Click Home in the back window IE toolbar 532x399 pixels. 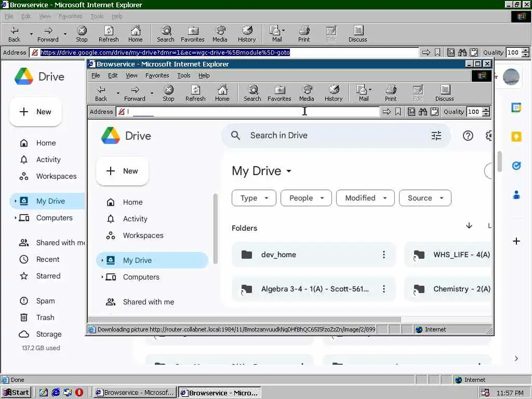[x=136, y=34]
